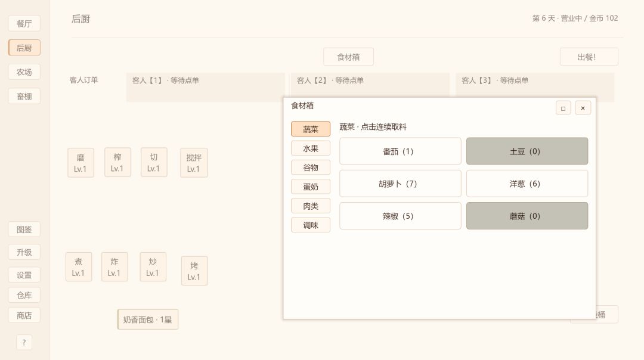This screenshot has height=360, width=644.
Task: Select the 磨 Lv.1 grinding station
Action: coord(80,163)
